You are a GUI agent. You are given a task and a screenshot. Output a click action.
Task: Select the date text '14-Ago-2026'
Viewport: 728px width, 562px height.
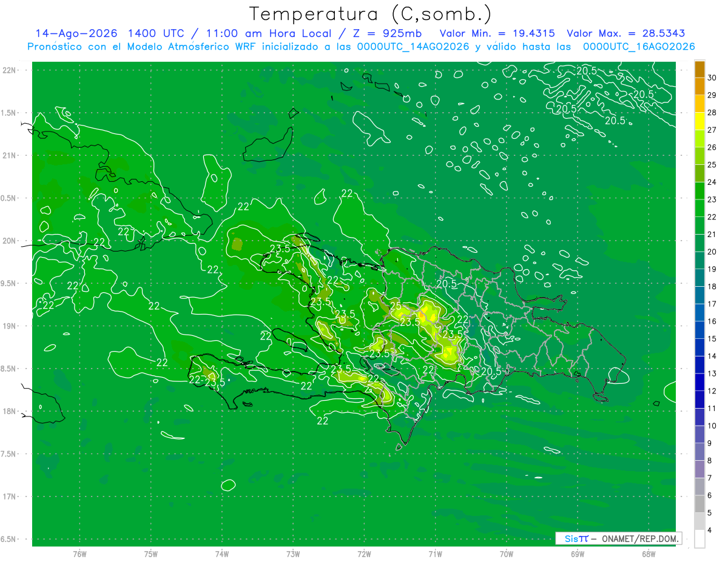[76, 33]
